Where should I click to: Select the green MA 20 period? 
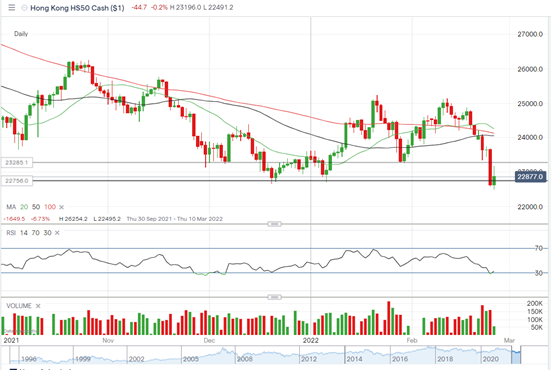click(x=24, y=207)
